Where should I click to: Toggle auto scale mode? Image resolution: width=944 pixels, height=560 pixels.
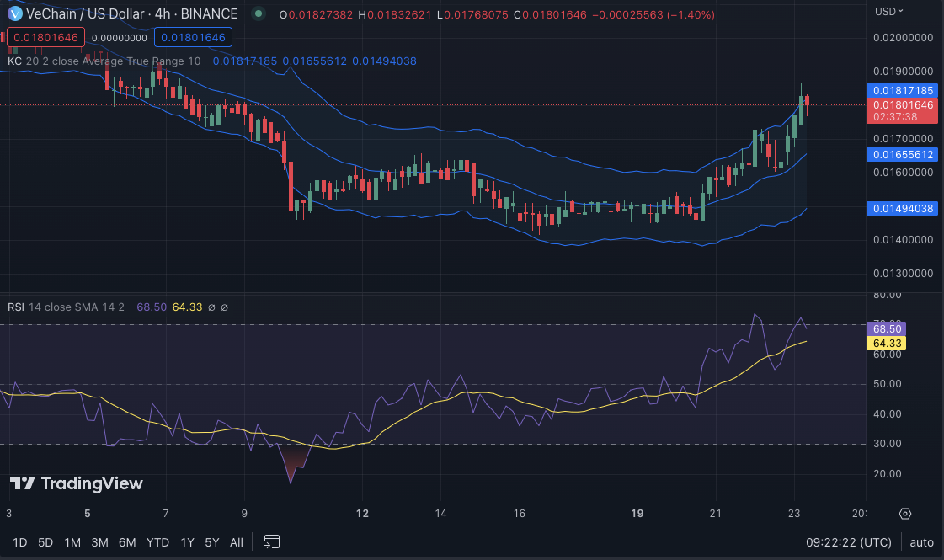click(922, 542)
